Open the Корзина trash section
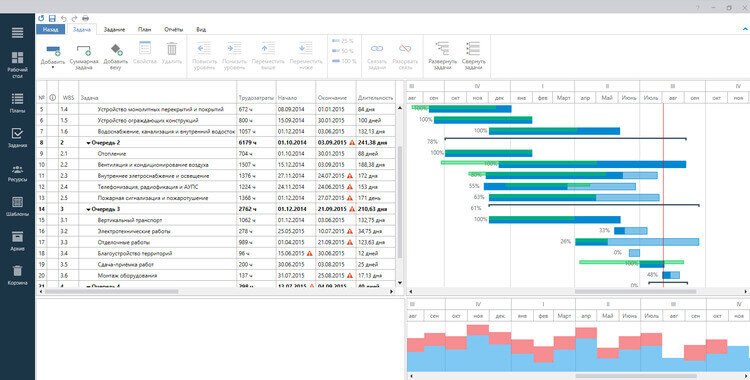 [17, 276]
